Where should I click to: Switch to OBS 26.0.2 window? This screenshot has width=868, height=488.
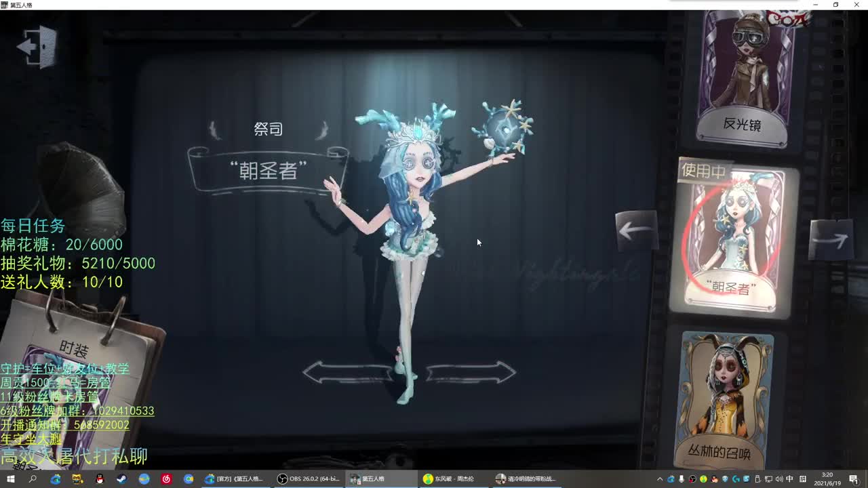pos(309,479)
